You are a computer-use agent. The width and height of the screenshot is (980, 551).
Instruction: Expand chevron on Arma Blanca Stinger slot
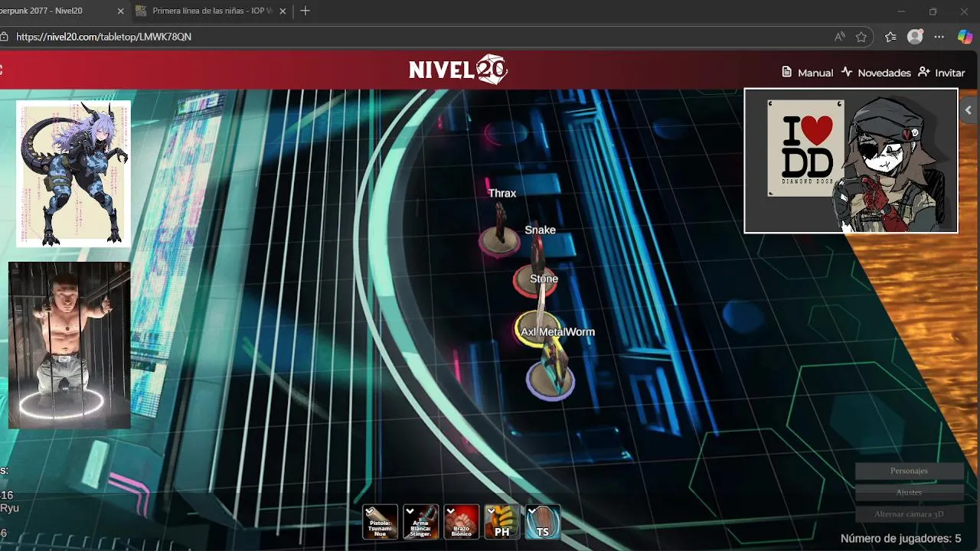[x=410, y=511]
